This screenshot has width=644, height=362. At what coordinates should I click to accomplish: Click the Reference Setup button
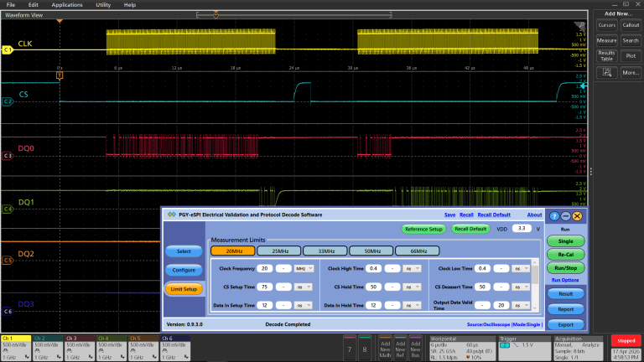(x=423, y=229)
